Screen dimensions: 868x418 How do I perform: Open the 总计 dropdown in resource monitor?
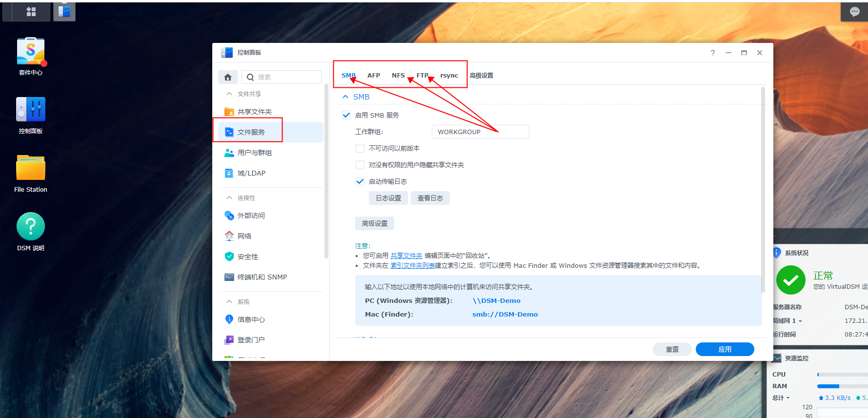pos(781,398)
